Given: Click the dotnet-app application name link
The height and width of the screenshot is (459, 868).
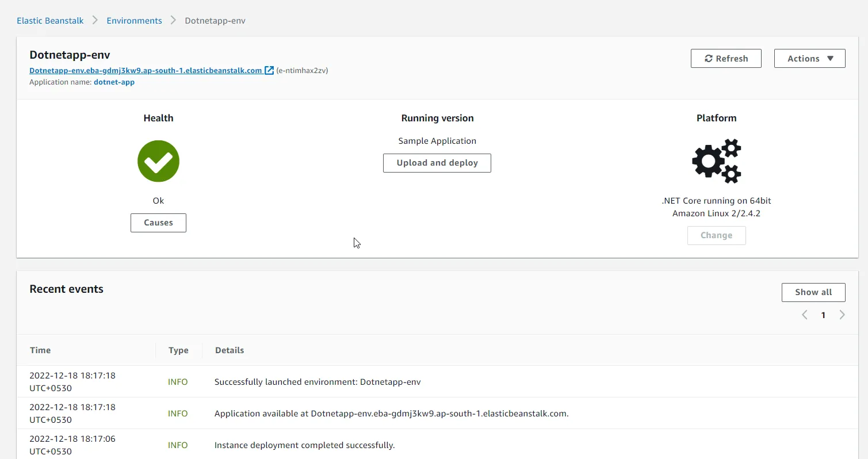Looking at the screenshot, I should pos(114,82).
